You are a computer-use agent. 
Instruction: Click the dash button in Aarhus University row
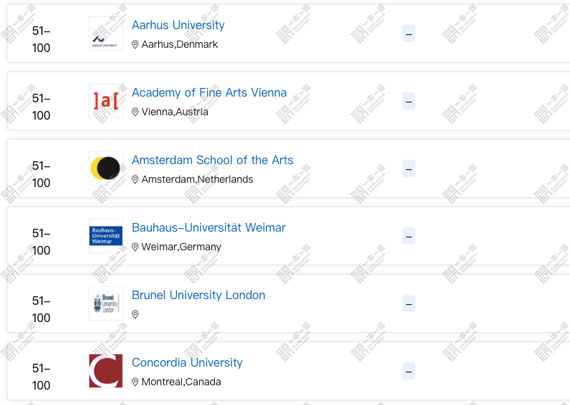pyautogui.click(x=409, y=34)
